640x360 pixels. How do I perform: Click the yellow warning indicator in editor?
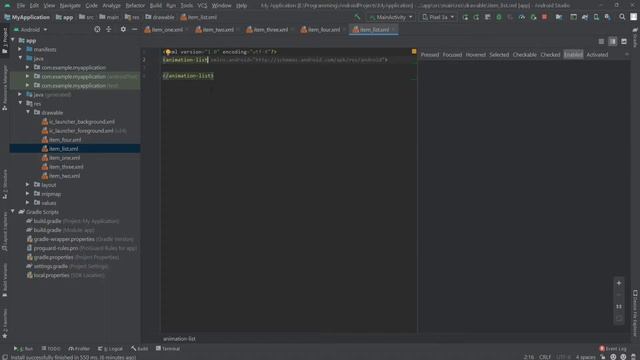[414, 51]
